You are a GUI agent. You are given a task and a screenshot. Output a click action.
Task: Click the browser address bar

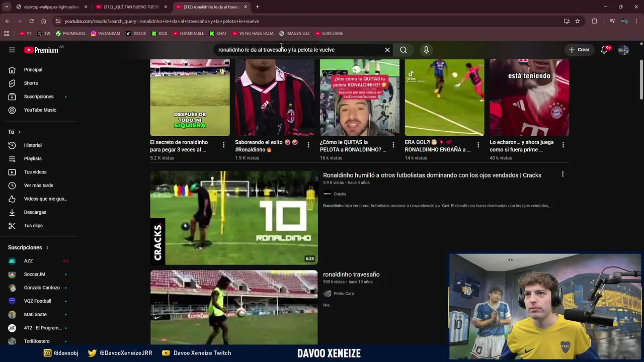(307, 21)
